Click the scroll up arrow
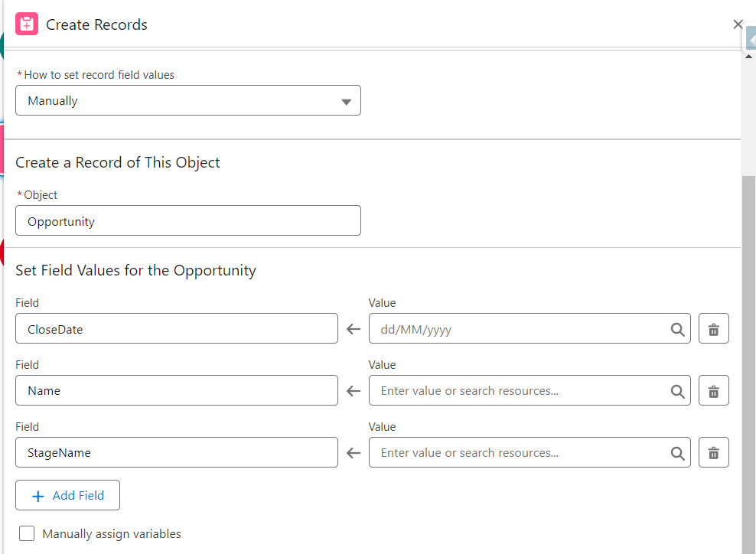The width and height of the screenshot is (756, 554). click(749, 56)
